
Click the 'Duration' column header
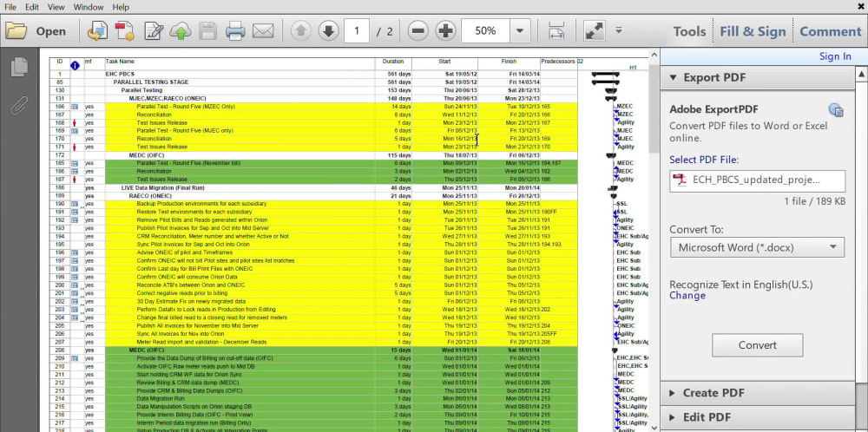tap(393, 62)
